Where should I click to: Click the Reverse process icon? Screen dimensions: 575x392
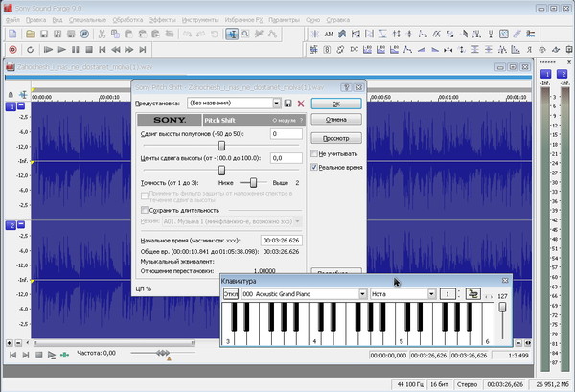(x=529, y=49)
